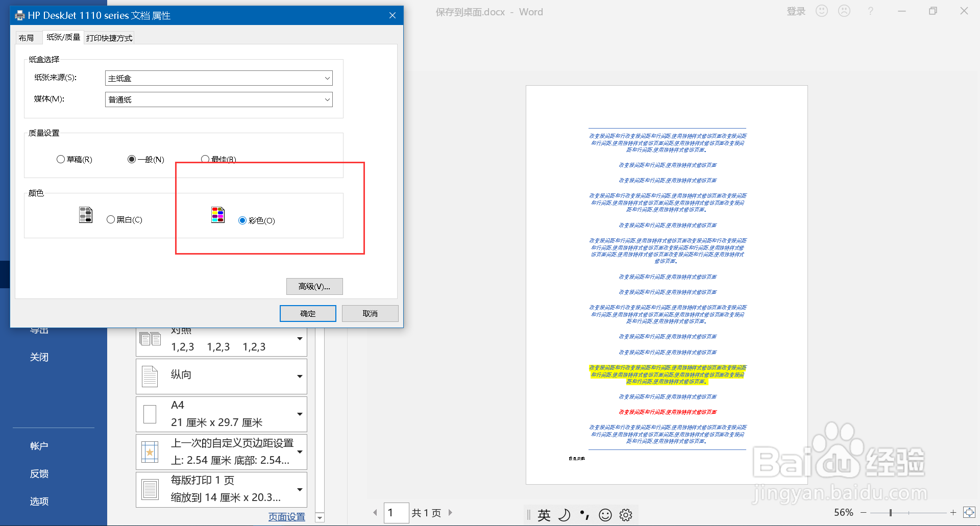Click the frown feedback icon in Word title bar
Image resolution: width=980 pixels, height=526 pixels.
click(x=844, y=11)
